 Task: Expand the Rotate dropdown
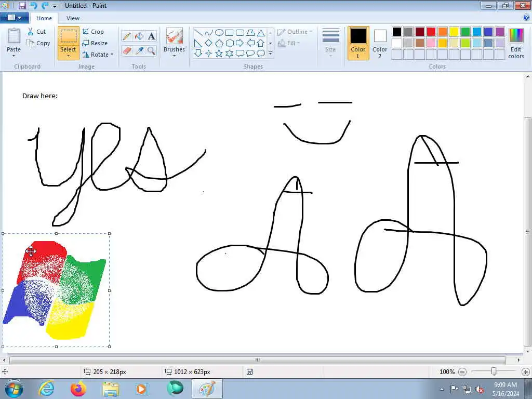pyautogui.click(x=112, y=54)
